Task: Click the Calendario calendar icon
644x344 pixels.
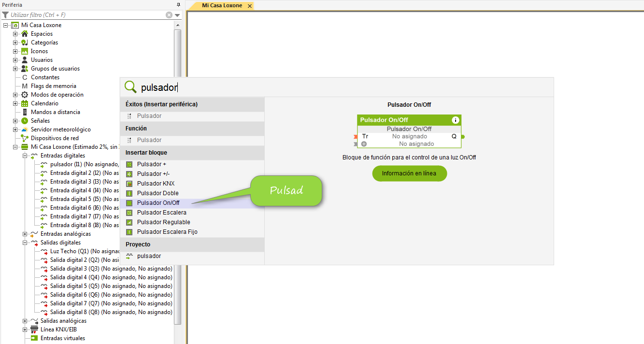Action: (x=25, y=103)
